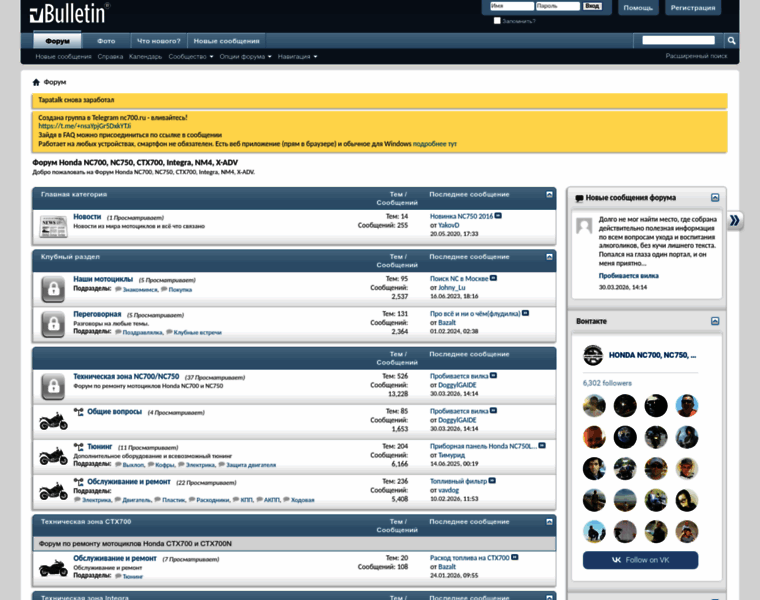Collapse the Главная категория section
Image resolution: width=760 pixels, height=600 pixels.
(549, 194)
